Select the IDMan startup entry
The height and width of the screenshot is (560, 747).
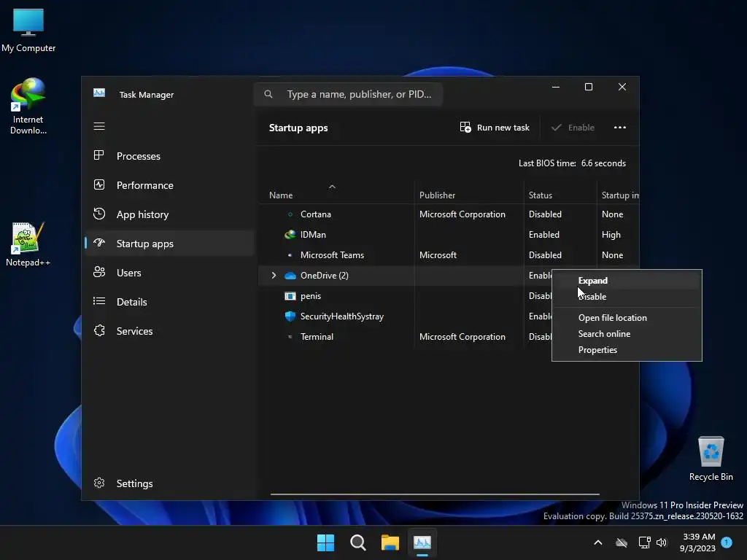pyautogui.click(x=449, y=235)
